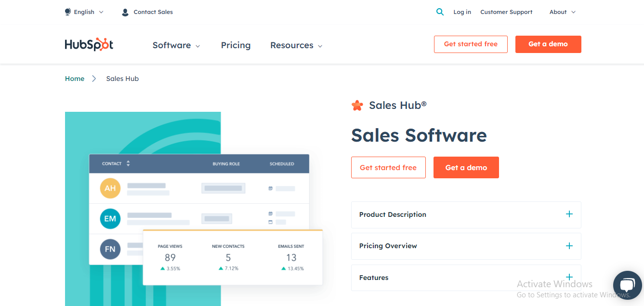This screenshot has width=644, height=306.
Task: Click the 13.45% emails sent change
Action: point(292,268)
